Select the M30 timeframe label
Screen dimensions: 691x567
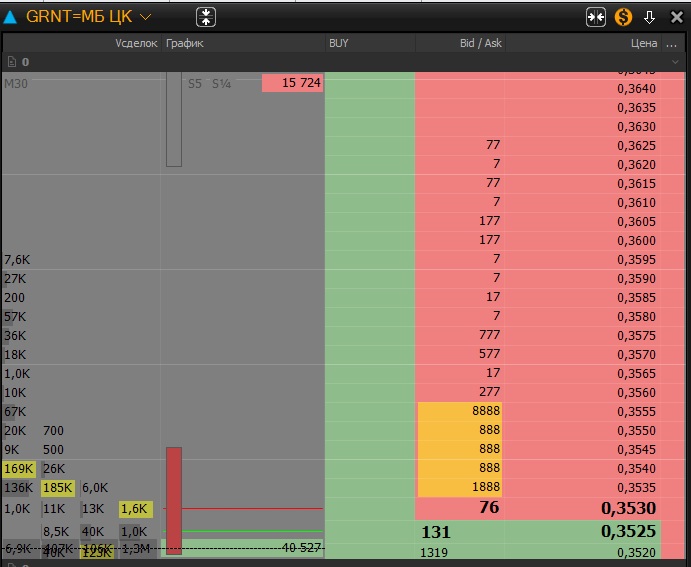[x=16, y=83]
